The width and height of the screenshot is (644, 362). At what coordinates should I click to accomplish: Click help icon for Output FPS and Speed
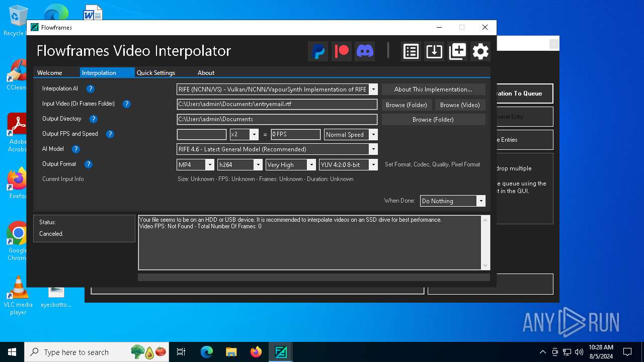110,134
